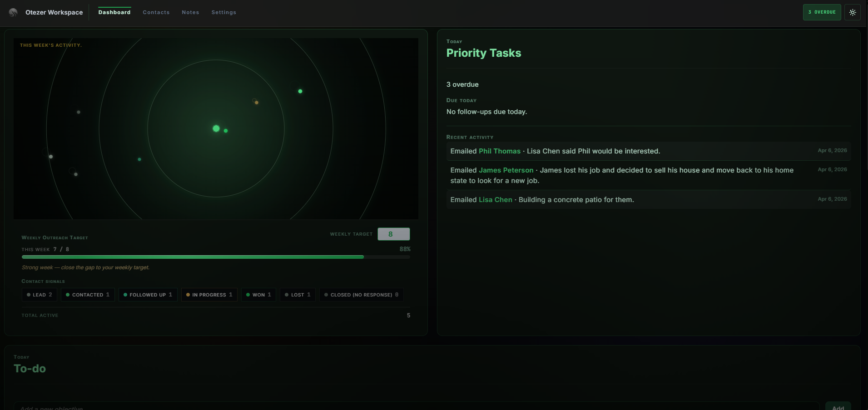The width and height of the screenshot is (868, 410).
Task: Click the Otezer Workspace logo icon
Action: 13,12
